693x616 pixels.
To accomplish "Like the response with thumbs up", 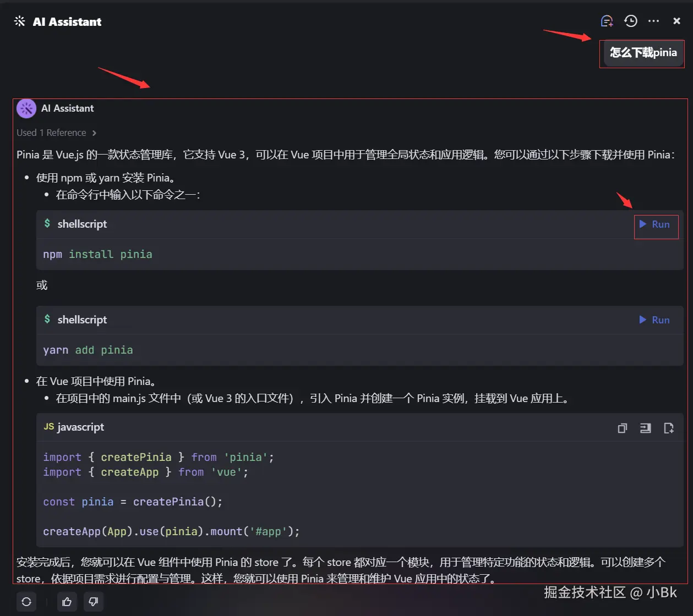I will click(x=67, y=602).
